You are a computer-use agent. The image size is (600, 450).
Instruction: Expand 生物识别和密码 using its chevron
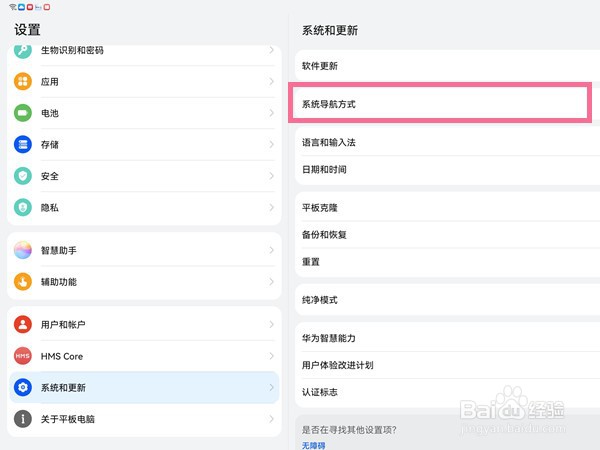(271, 51)
